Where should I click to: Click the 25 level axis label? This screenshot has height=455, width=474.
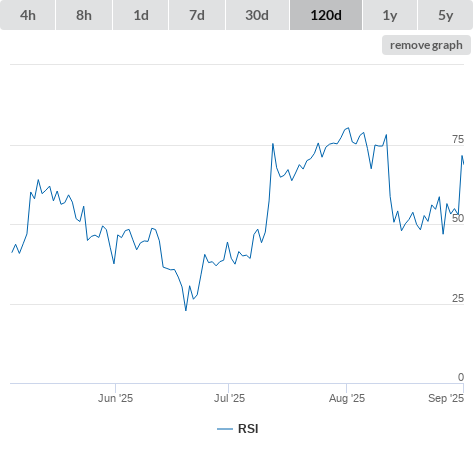pyautogui.click(x=458, y=298)
